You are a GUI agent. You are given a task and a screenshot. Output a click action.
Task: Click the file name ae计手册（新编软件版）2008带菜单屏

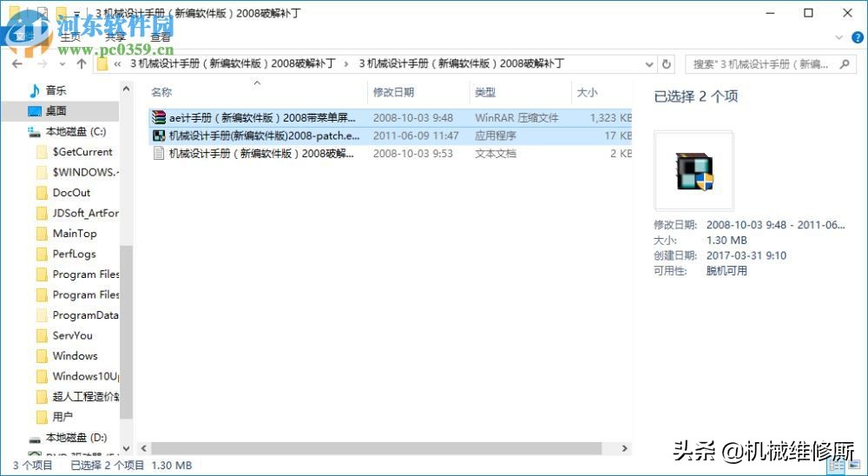pos(262,117)
